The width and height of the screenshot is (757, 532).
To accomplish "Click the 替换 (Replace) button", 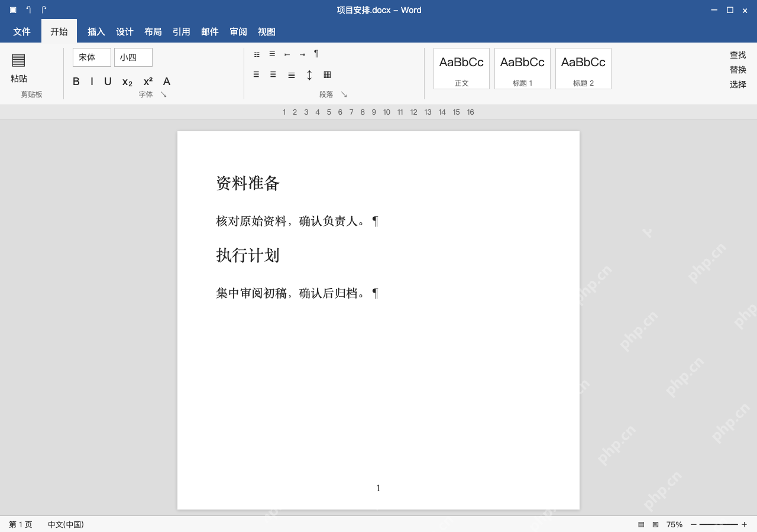I will click(x=738, y=70).
